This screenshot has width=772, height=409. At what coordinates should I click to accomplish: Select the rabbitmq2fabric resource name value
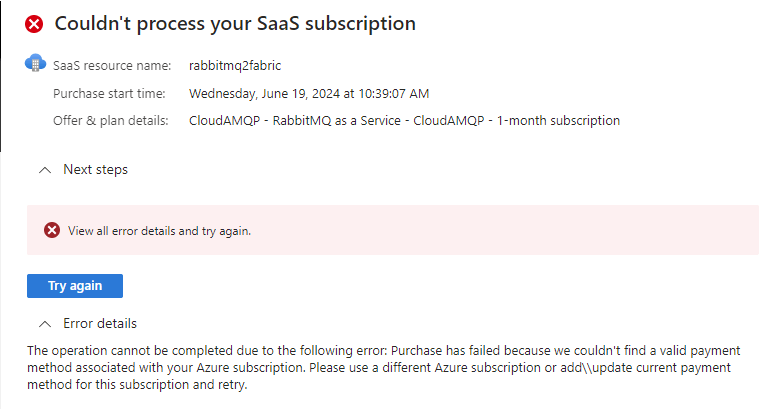(x=235, y=67)
